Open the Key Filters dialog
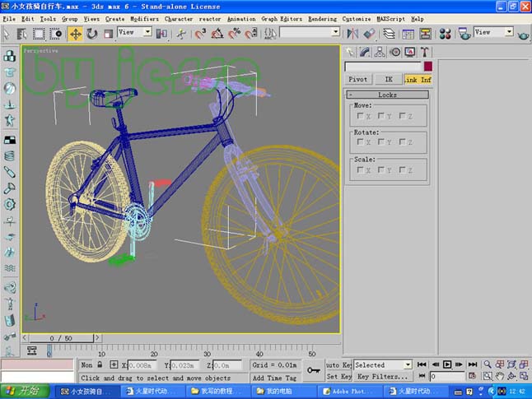 [x=383, y=376]
